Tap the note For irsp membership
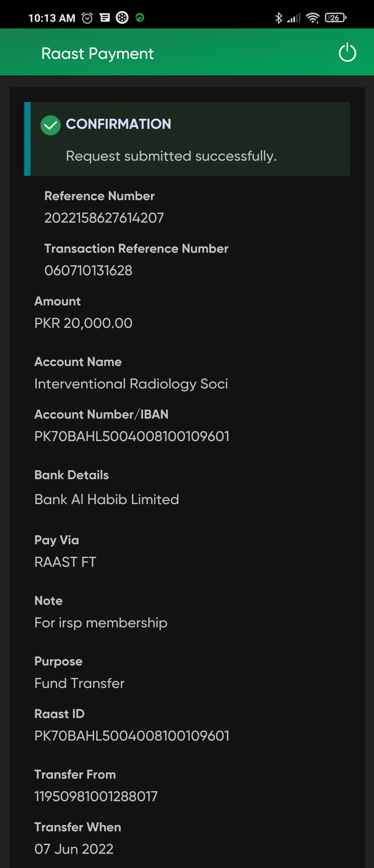The height and width of the screenshot is (868, 374). [x=101, y=623]
